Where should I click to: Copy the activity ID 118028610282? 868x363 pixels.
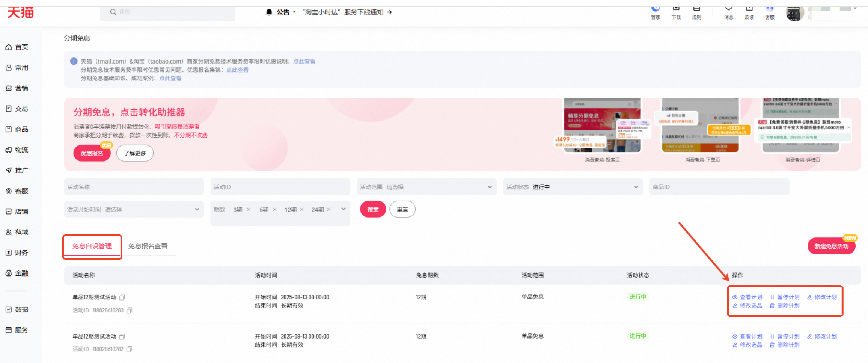[129, 349]
